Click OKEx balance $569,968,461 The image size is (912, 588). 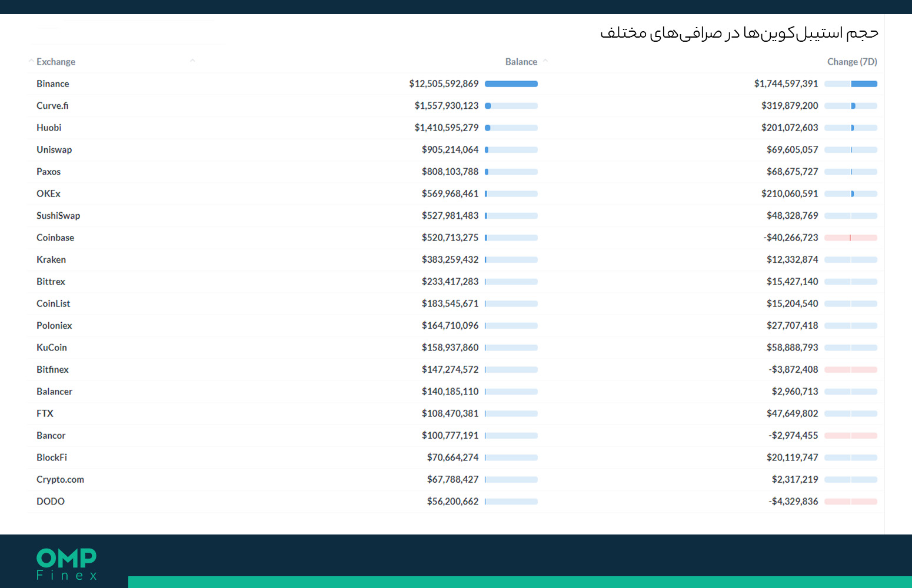(x=450, y=193)
